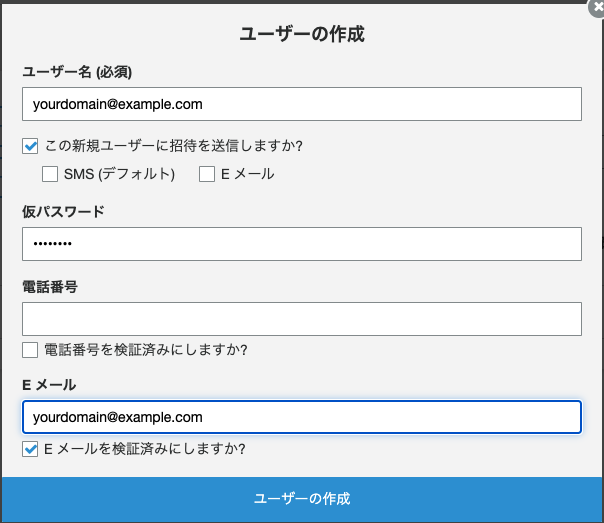Image resolution: width=604 pixels, height=523 pixels.
Task: Enable the SMS (デフォルト) checkbox
Action: (50, 174)
